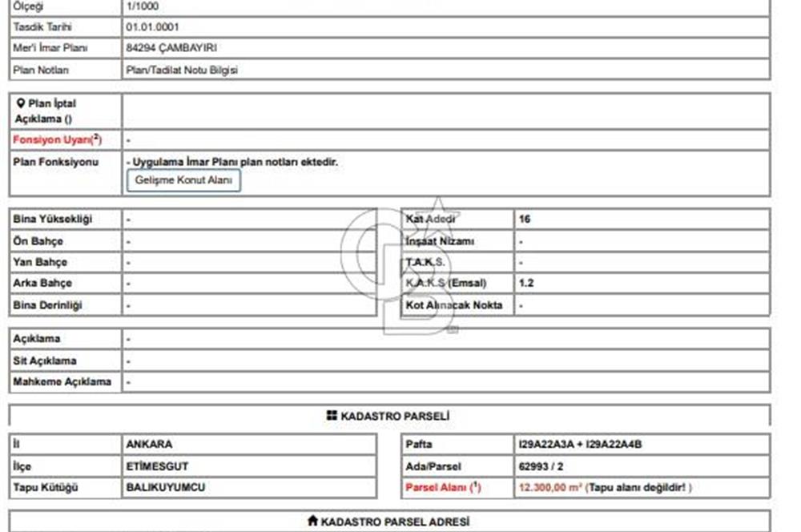This screenshot has height=532, width=801.
Task: Click the Ölçeği value 1/1000
Action: click(142, 6)
